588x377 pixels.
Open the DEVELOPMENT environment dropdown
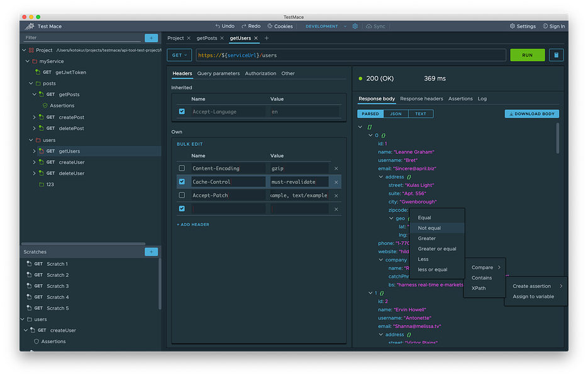click(x=326, y=26)
